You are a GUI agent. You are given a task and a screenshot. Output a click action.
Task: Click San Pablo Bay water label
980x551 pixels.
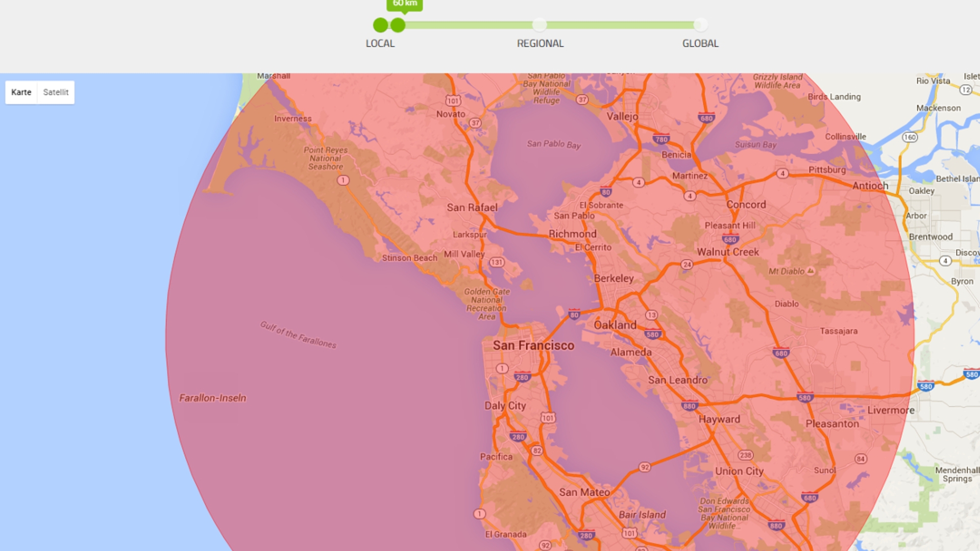554,144
